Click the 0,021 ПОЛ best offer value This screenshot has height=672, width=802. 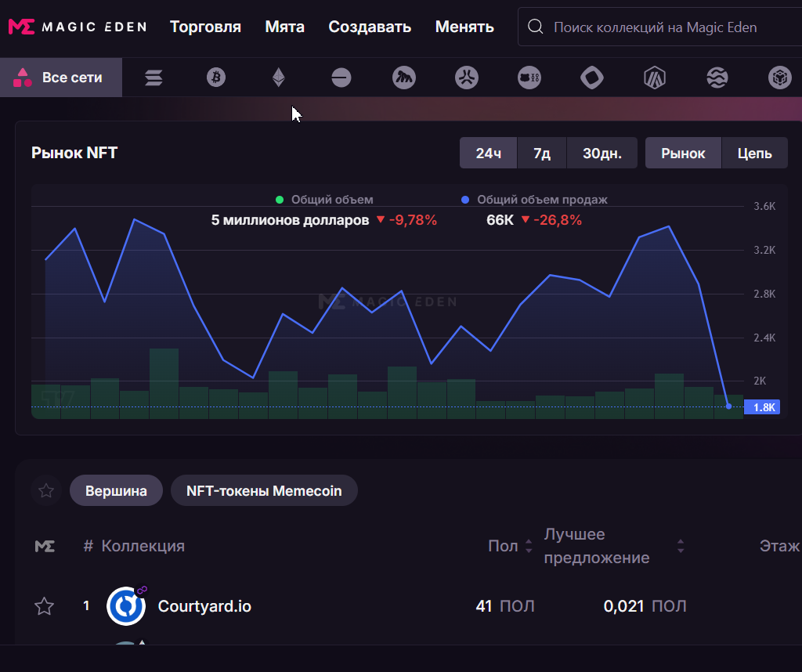click(645, 606)
